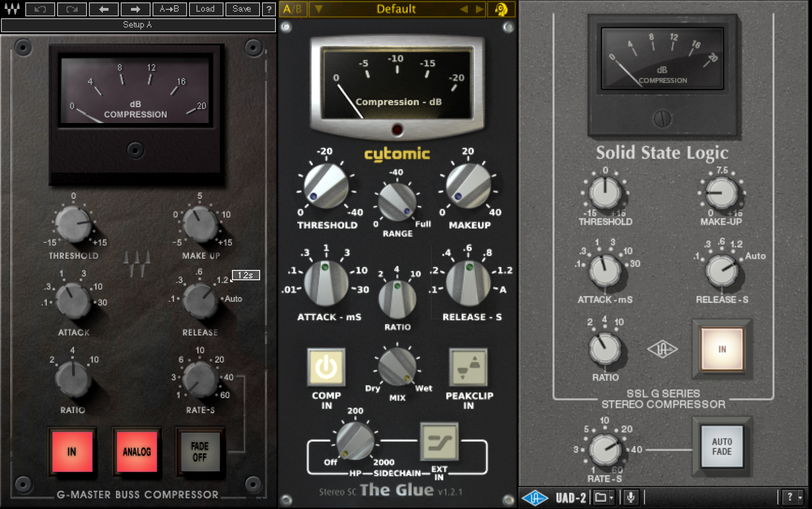Click the Waves MAKE UP knob
Image resolution: width=812 pixels, height=509 pixels.
200,224
